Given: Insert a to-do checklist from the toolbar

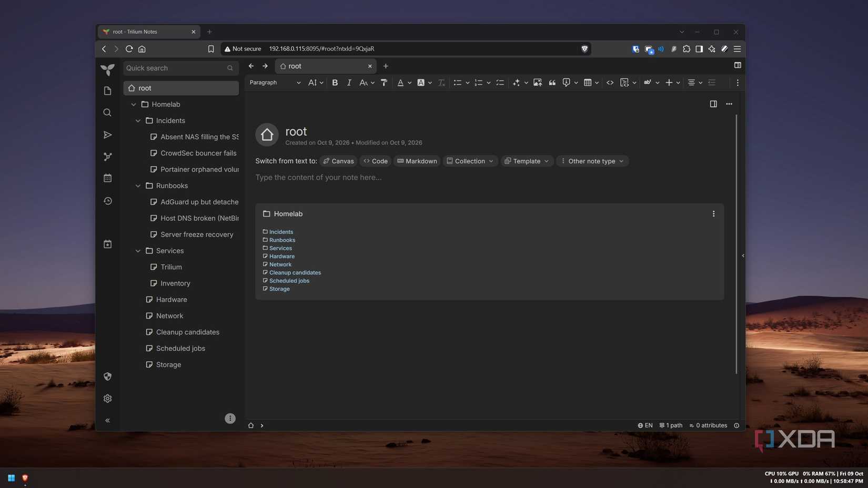Looking at the screenshot, I should [500, 83].
